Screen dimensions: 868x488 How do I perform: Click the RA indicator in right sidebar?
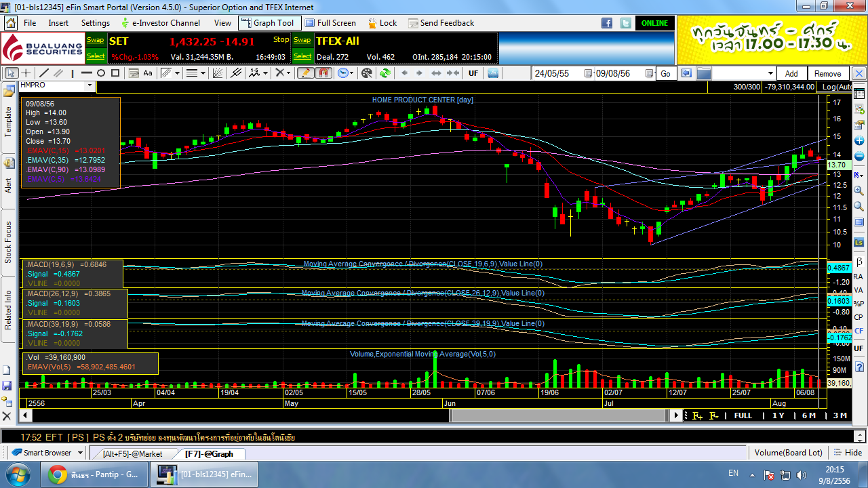[x=859, y=277]
